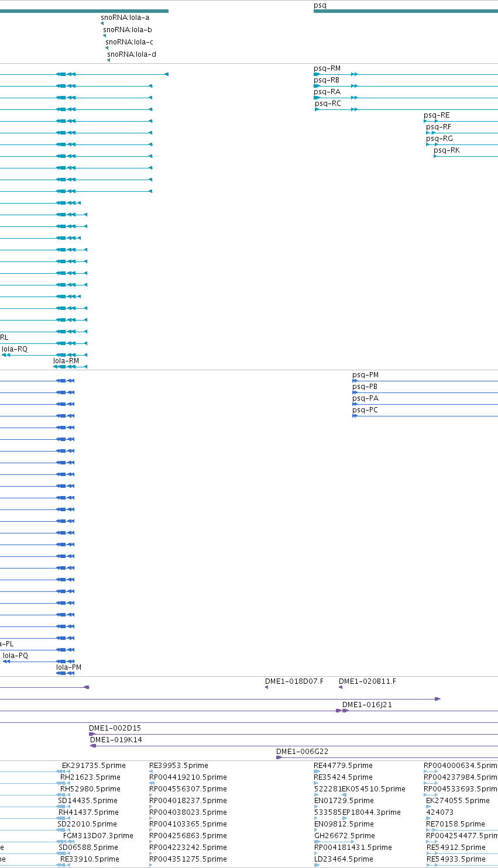The image size is (498, 868).
Task: Open EST RE44779.5prime
Action: 343,766
